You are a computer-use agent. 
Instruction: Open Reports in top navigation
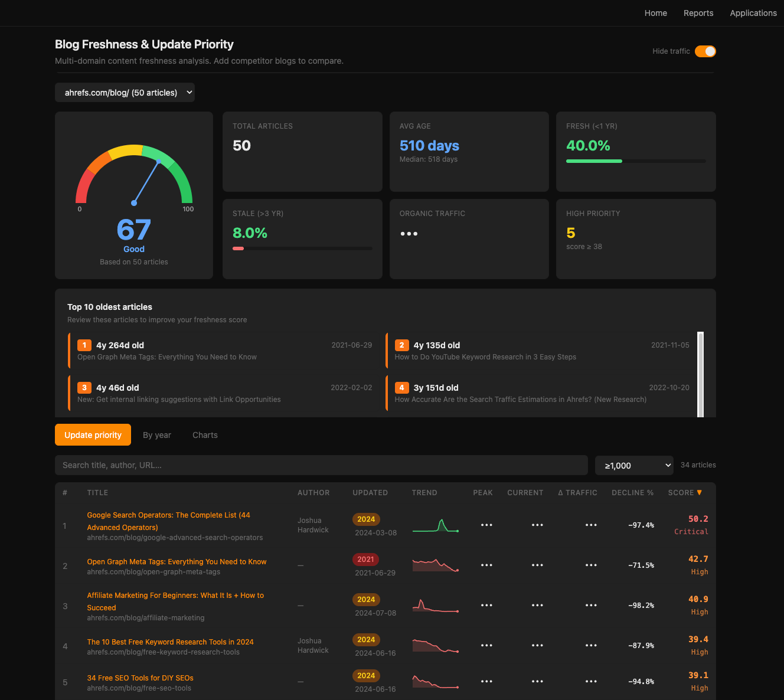(698, 13)
